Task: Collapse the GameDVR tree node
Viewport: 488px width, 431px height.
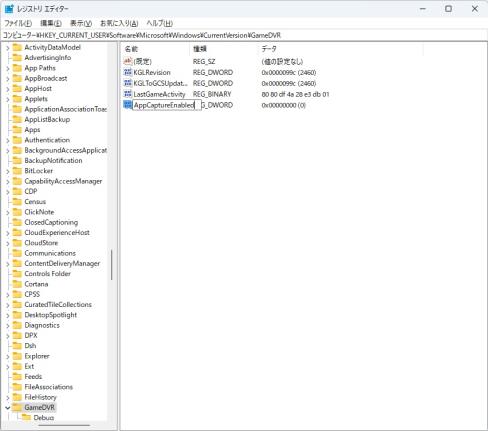Action: [x=8, y=407]
